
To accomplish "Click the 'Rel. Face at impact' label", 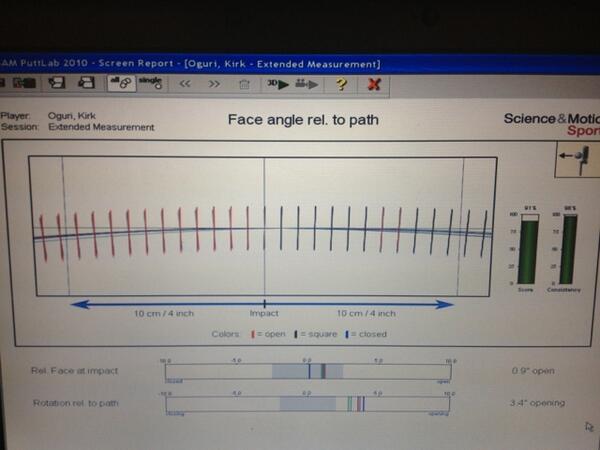I will pos(74,371).
